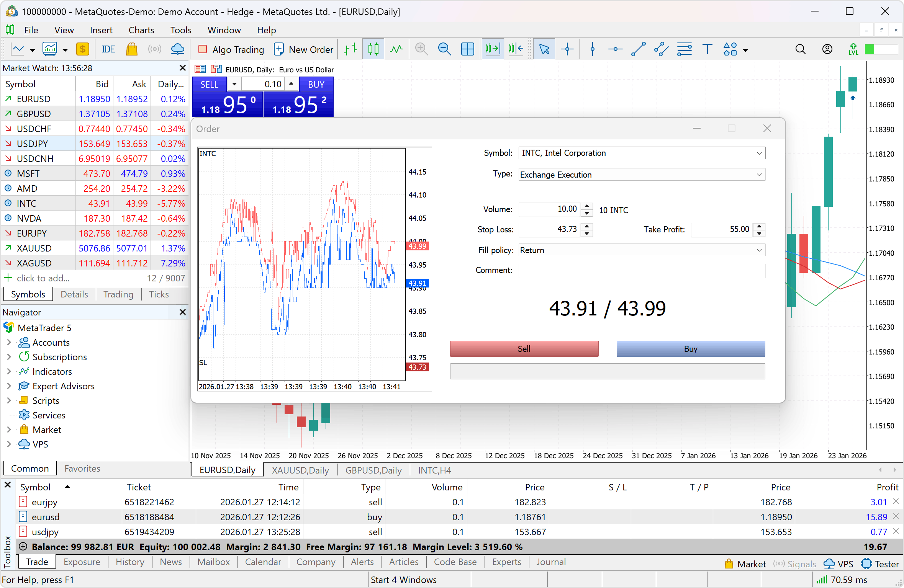Open the Symbol dropdown in Order dialog
The width and height of the screenshot is (904, 588).
(x=759, y=153)
